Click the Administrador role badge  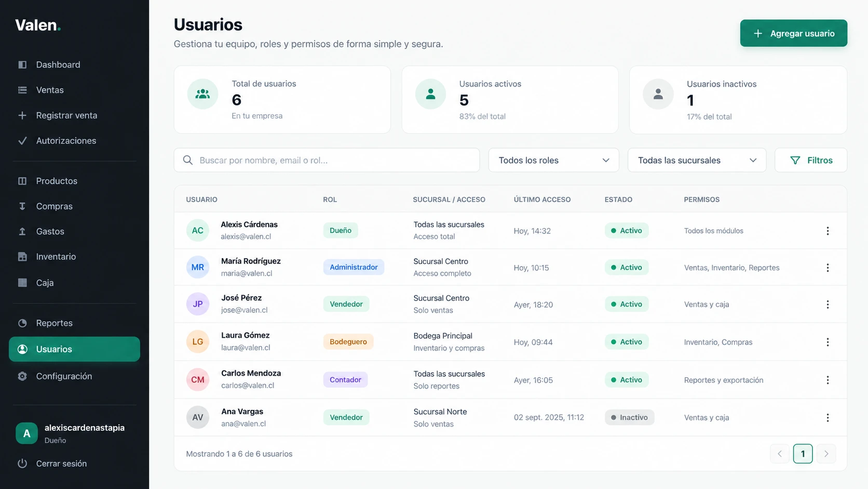point(354,267)
